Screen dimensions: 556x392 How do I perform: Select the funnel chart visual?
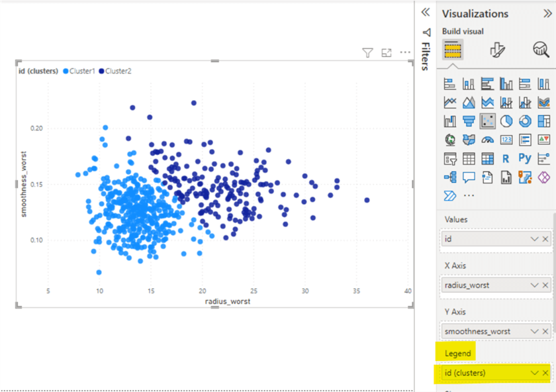469,121
